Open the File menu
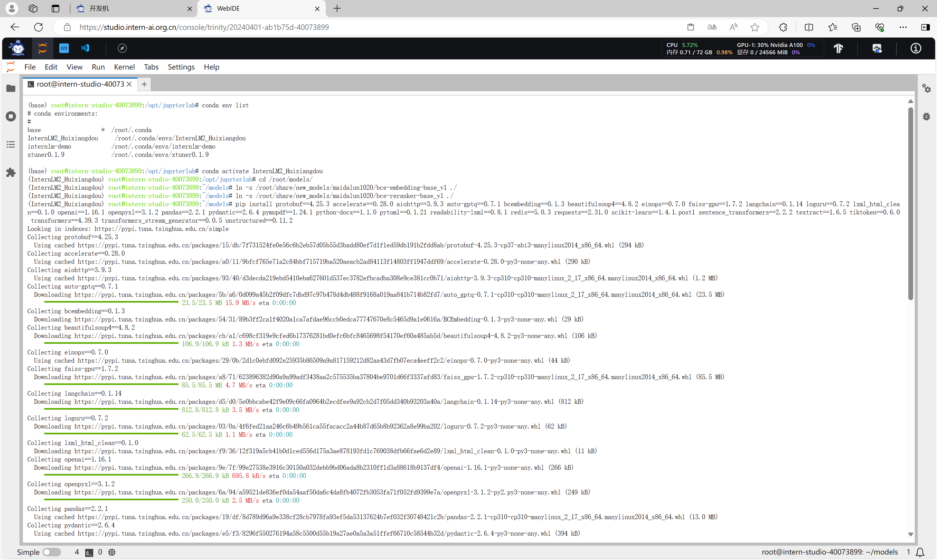 click(x=30, y=67)
